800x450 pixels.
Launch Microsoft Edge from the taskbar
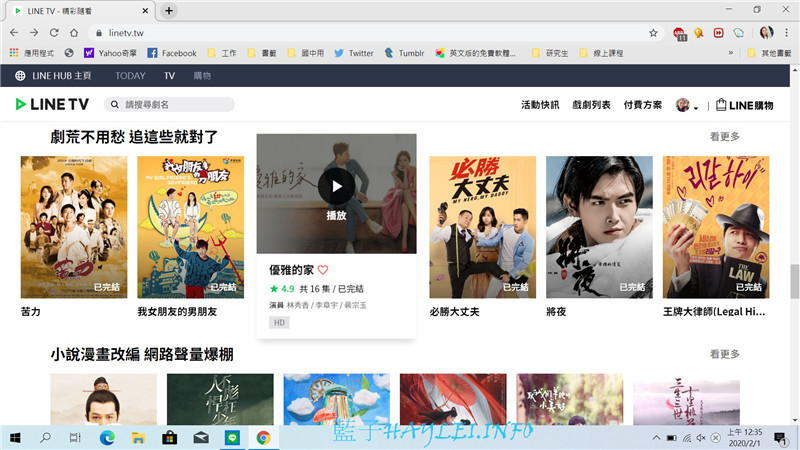pyautogui.click(x=107, y=438)
